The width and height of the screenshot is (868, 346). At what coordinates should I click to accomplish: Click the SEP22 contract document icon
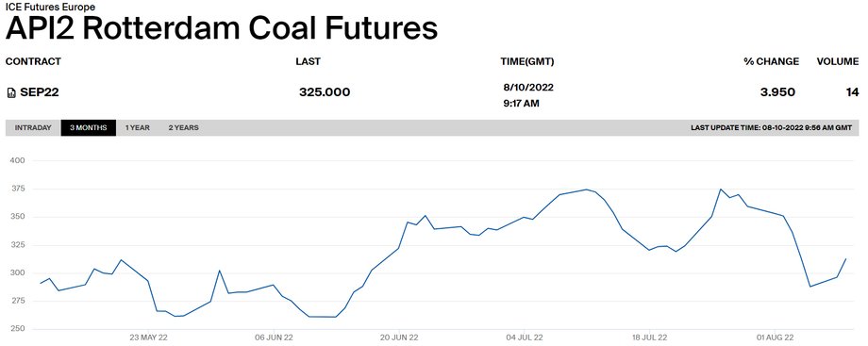click(11, 92)
